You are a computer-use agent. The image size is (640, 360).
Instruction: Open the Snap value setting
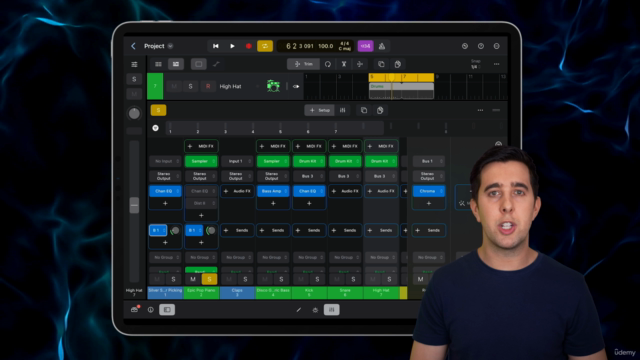pos(476,64)
